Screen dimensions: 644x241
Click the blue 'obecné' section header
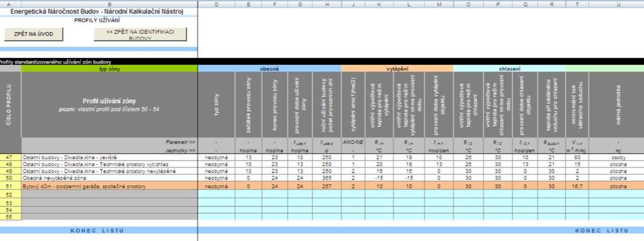269,69
